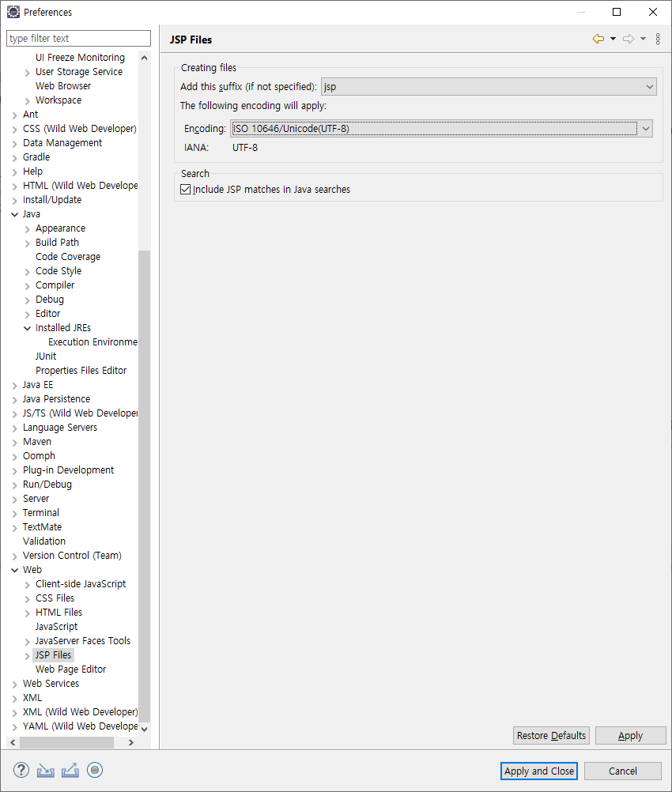672x792 pixels.
Task: Select Data Management category
Action: pyautogui.click(x=62, y=143)
